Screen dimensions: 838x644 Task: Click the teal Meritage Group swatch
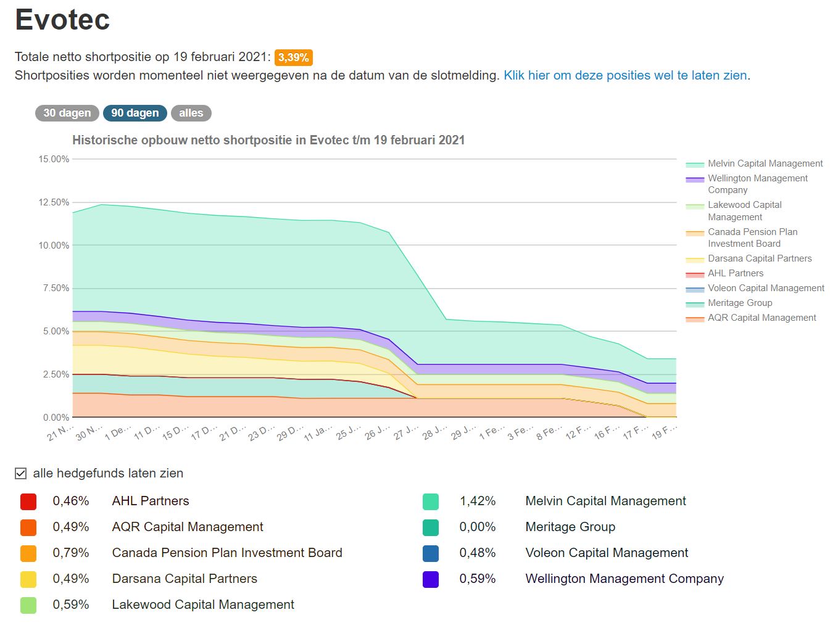coord(431,527)
